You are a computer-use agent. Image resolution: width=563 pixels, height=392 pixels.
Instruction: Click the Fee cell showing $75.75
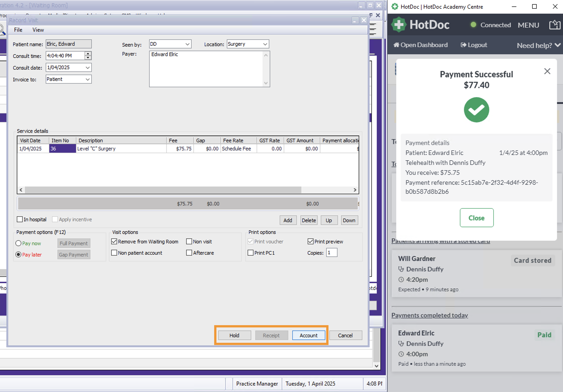click(180, 149)
